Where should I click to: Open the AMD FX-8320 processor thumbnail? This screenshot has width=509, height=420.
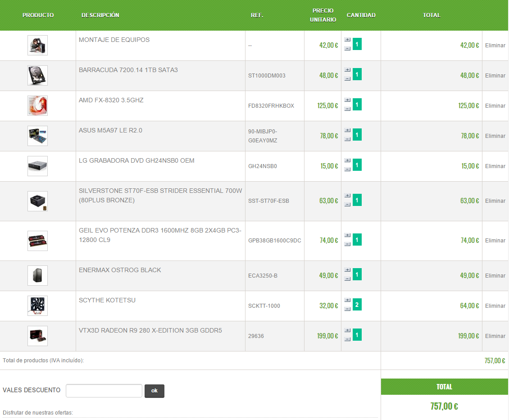click(x=38, y=105)
